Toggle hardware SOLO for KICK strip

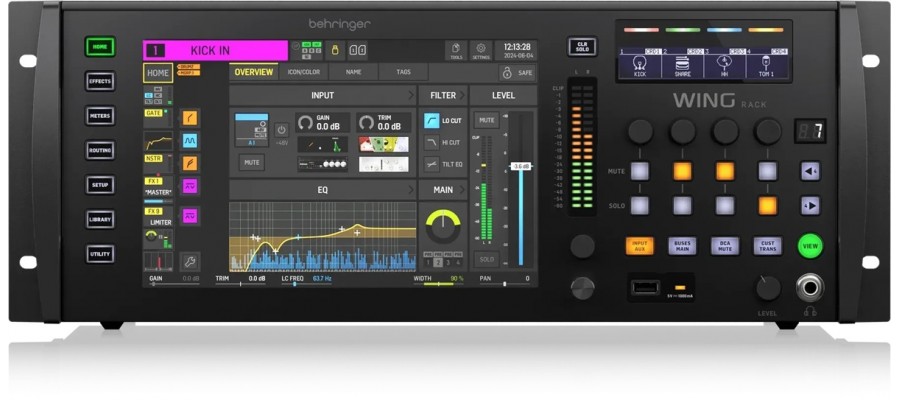click(x=639, y=205)
